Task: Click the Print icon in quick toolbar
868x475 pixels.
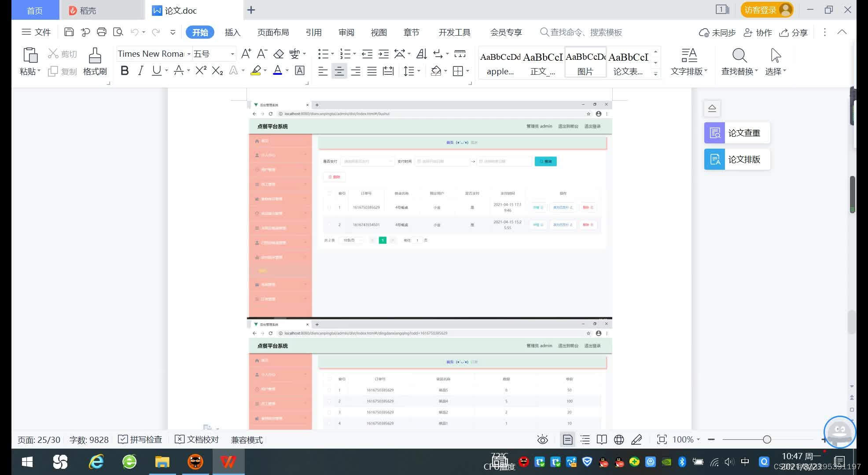Action: pyautogui.click(x=102, y=32)
